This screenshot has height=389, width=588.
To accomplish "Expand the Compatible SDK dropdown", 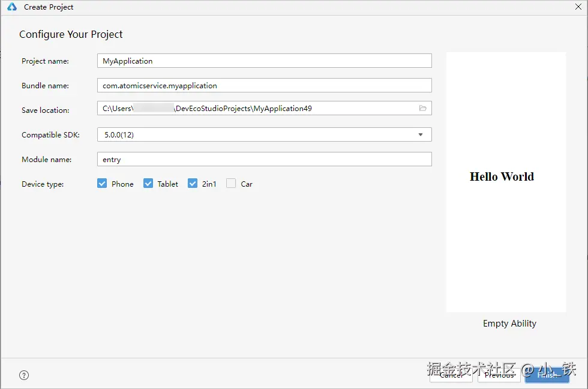I will pos(421,134).
